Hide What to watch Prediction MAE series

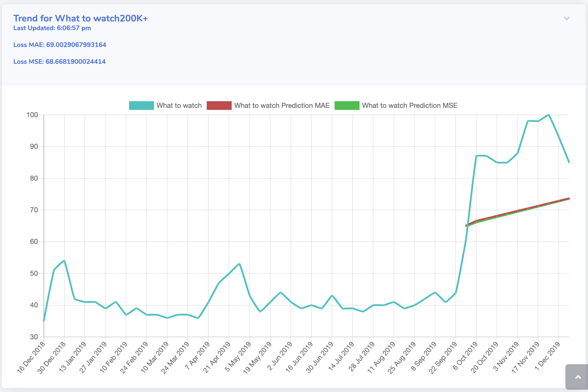point(282,106)
